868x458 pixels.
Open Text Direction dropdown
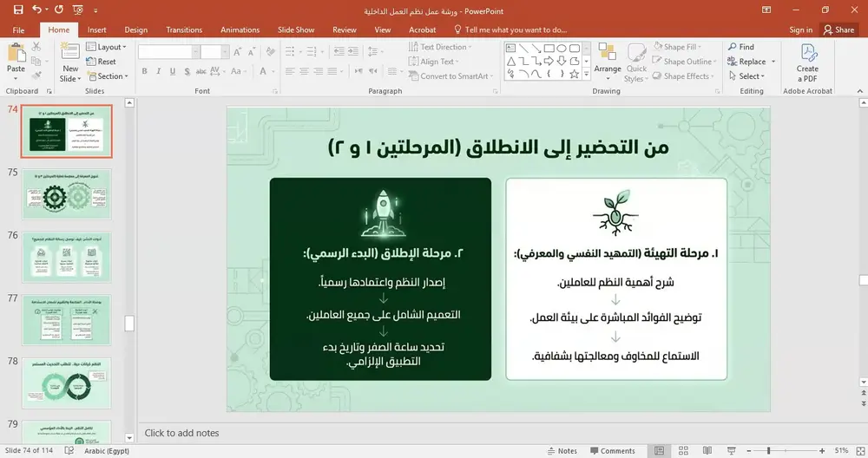(440, 47)
